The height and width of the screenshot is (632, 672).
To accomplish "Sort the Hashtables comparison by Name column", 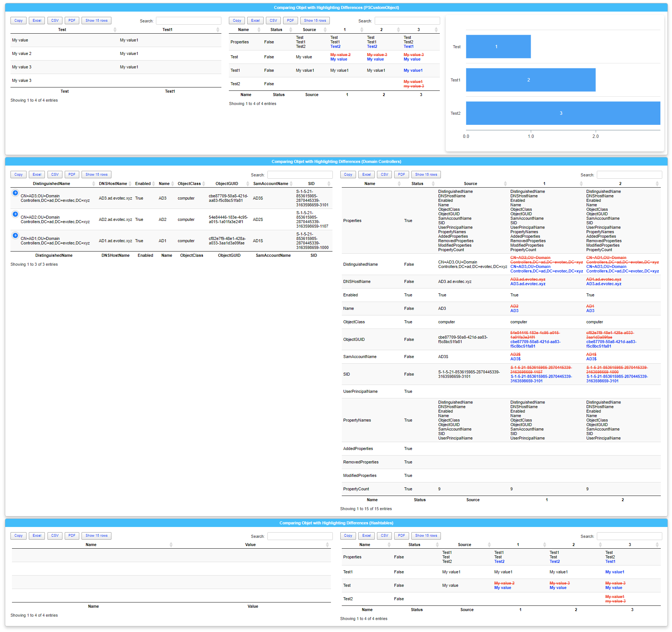I will point(365,545).
